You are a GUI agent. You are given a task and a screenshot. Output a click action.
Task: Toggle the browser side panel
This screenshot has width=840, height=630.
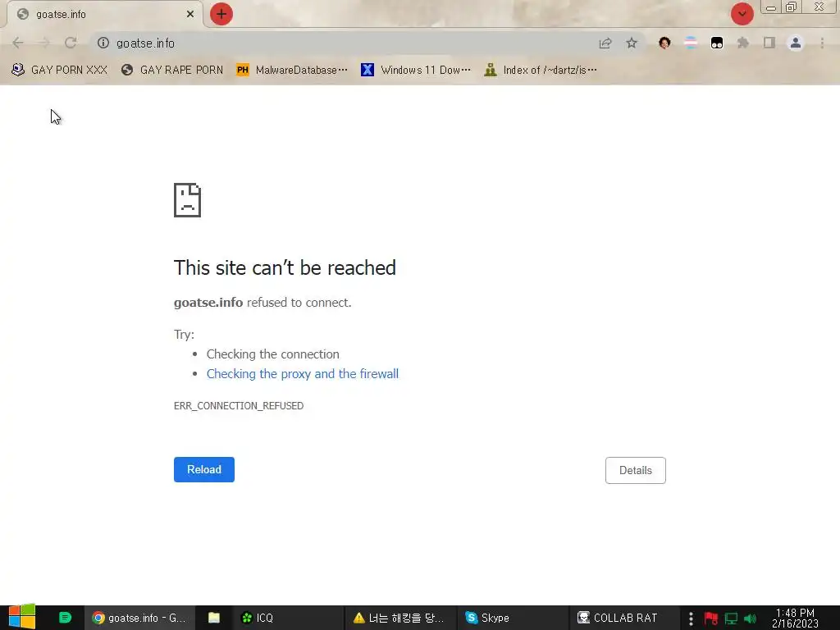pyautogui.click(x=769, y=43)
